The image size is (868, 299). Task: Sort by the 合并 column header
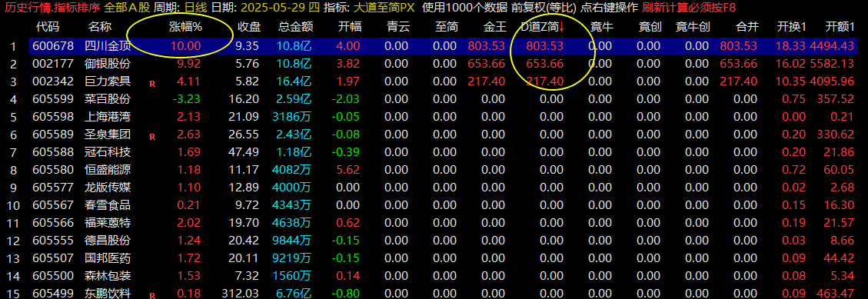[x=745, y=27]
